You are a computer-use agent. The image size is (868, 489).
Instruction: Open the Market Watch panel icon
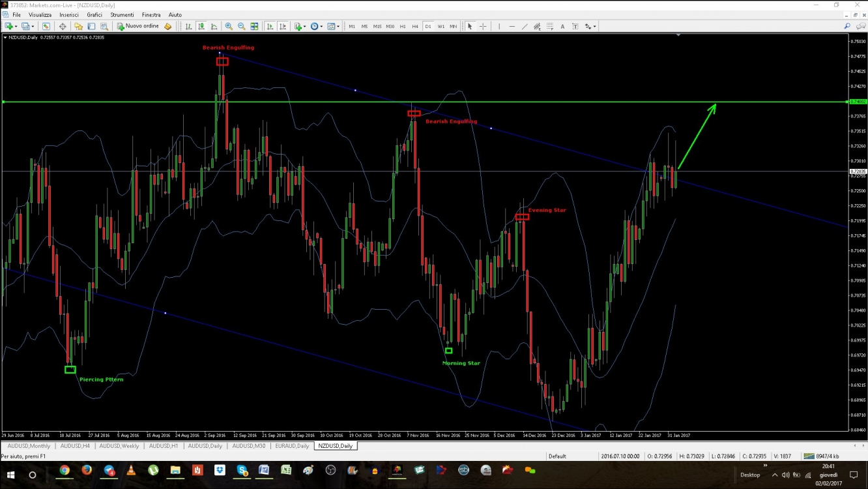click(x=46, y=26)
